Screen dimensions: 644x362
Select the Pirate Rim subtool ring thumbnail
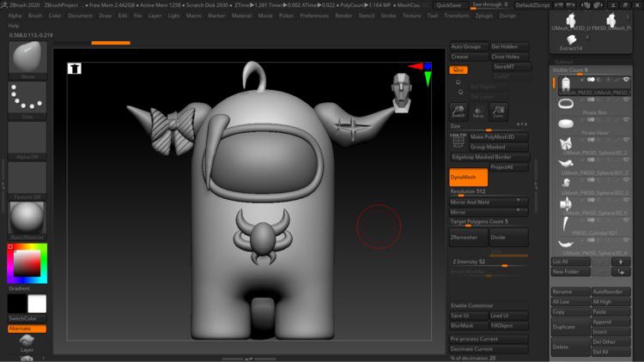pos(566,104)
